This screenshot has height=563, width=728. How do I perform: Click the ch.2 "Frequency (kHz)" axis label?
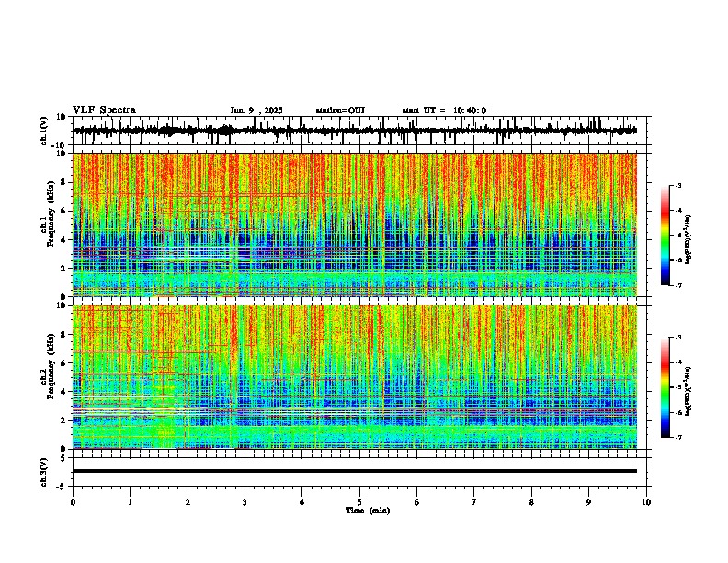(51, 366)
